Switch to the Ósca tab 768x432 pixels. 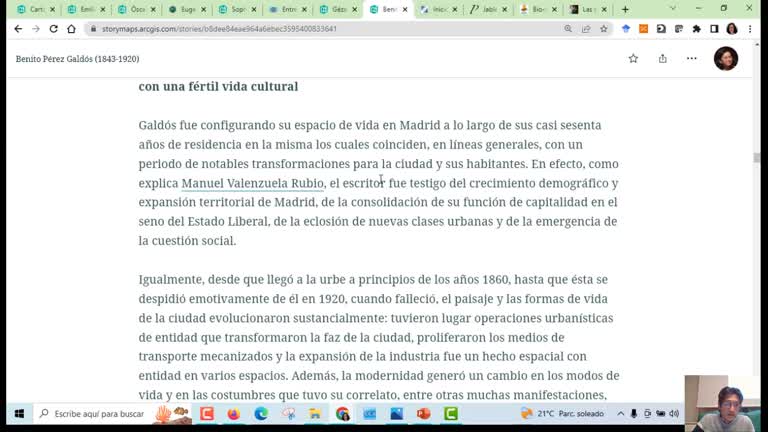pyautogui.click(x=137, y=9)
